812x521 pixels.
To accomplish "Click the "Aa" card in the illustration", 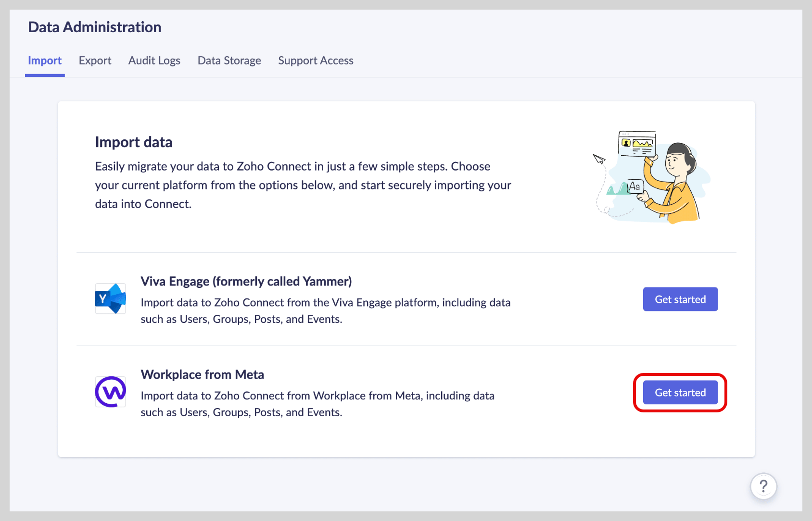I will click(x=635, y=186).
